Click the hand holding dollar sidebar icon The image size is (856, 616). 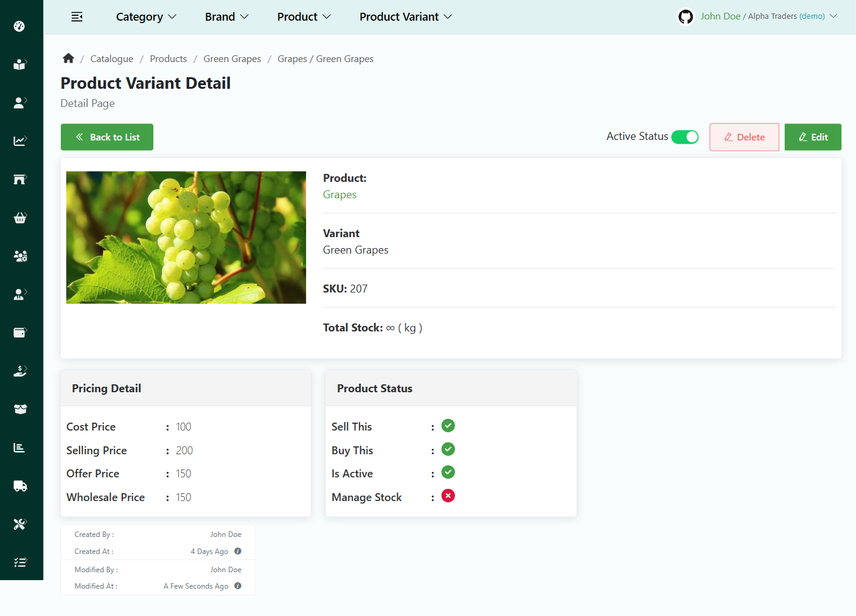tap(20, 371)
